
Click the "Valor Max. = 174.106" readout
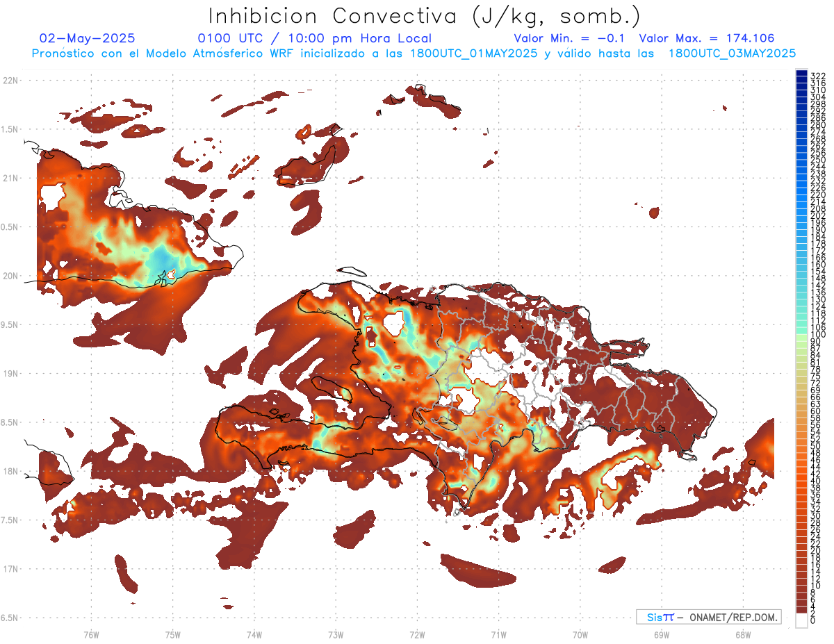[707, 38]
